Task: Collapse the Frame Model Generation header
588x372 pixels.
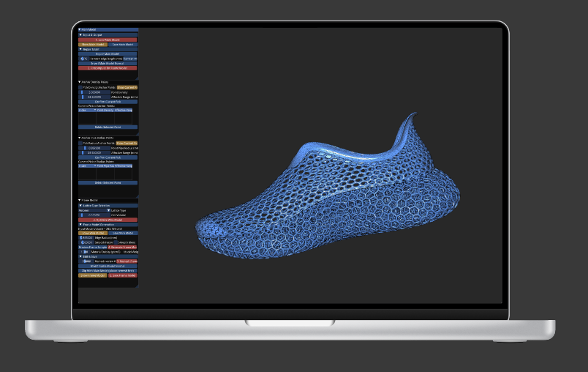Action: pyautogui.click(x=80, y=224)
